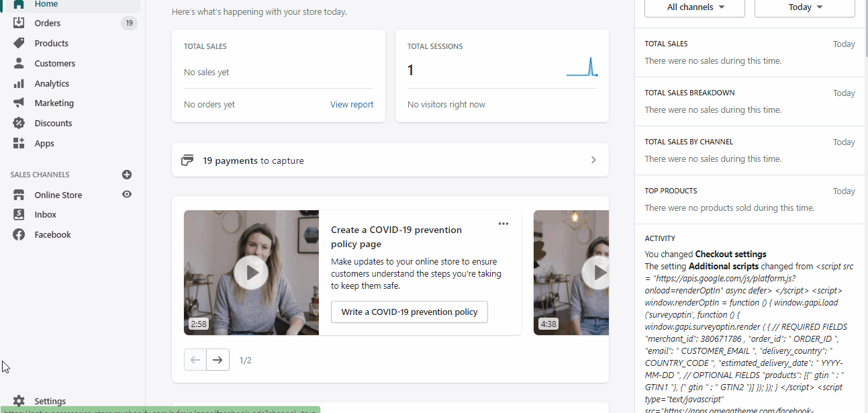Open the Online Store channel
868x413 pixels.
click(58, 195)
